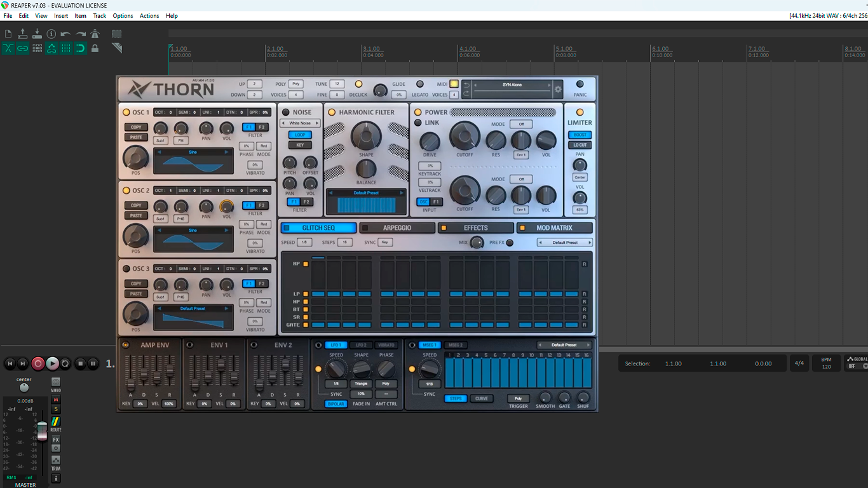Click the Open Project upload-arrow icon
The image size is (868, 488).
click(23, 34)
